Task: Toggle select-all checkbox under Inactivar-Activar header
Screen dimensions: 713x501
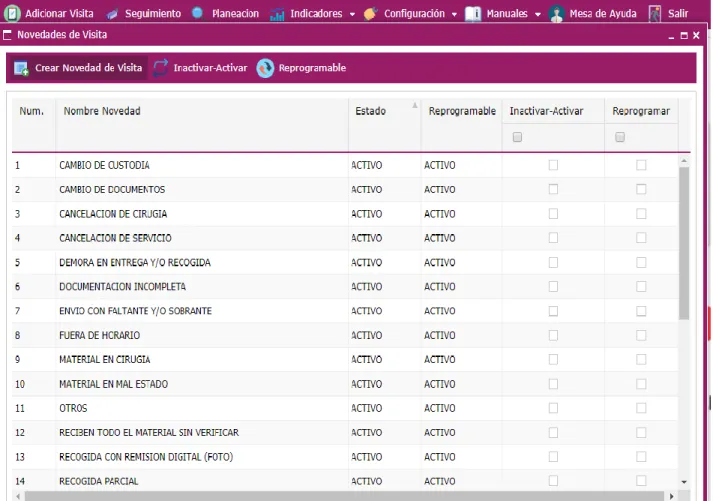Action: [517, 137]
